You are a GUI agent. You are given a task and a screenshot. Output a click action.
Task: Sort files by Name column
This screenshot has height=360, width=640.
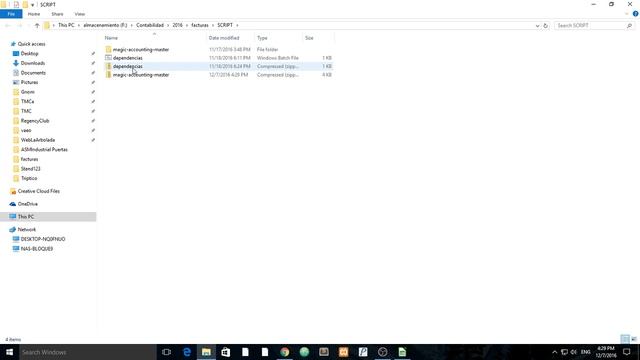(154, 38)
